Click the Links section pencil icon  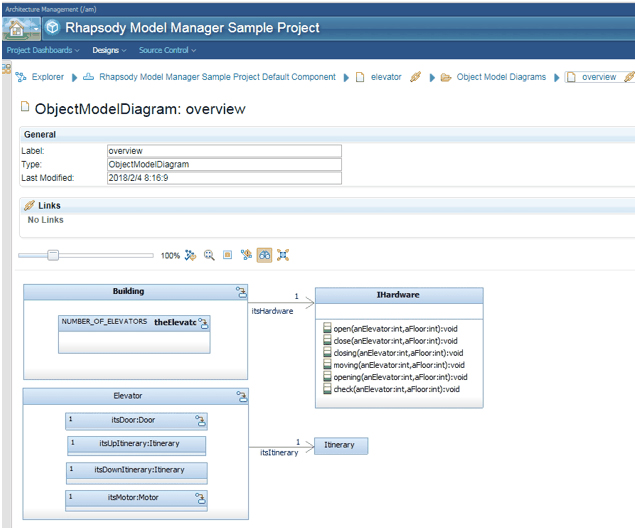29,205
